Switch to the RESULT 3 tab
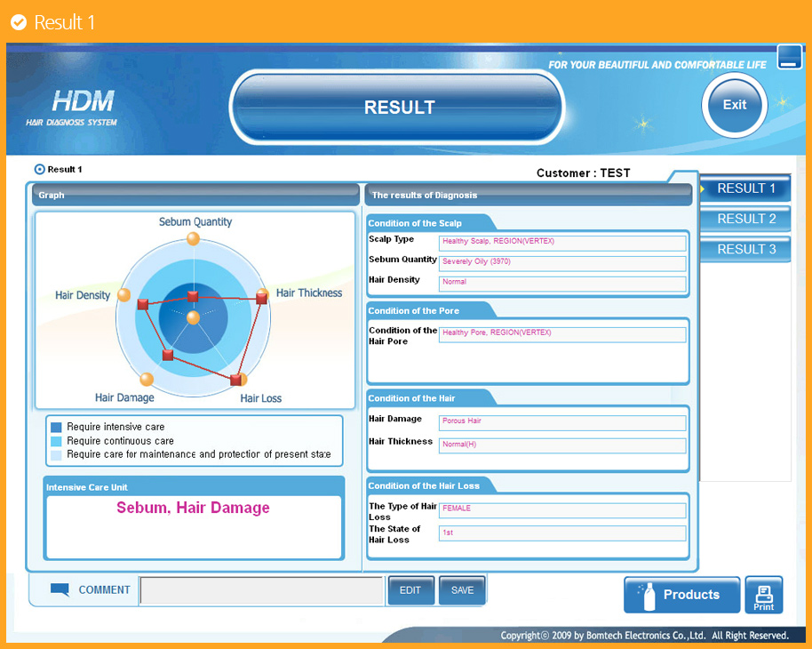The height and width of the screenshot is (649, 812). click(746, 249)
